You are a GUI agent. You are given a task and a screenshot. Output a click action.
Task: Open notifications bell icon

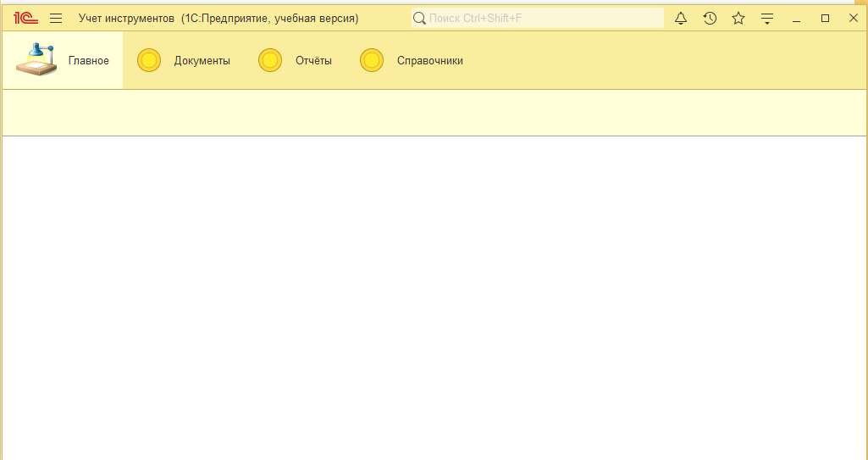pos(681,19)
